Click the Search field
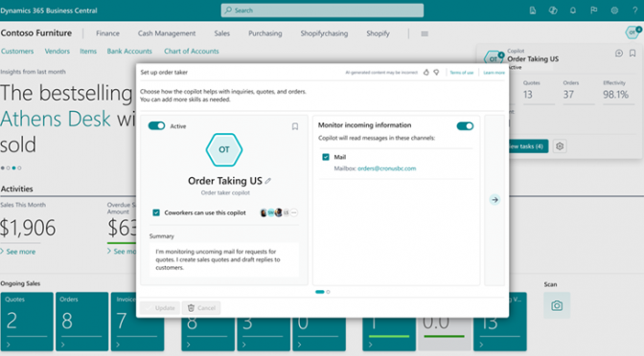The width and height of the screenshot is (644, 356). tap(322, 11)
